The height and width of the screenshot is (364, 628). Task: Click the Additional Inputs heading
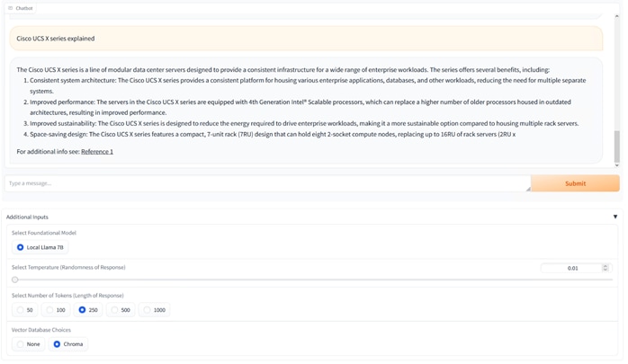(x=27, y=218)
